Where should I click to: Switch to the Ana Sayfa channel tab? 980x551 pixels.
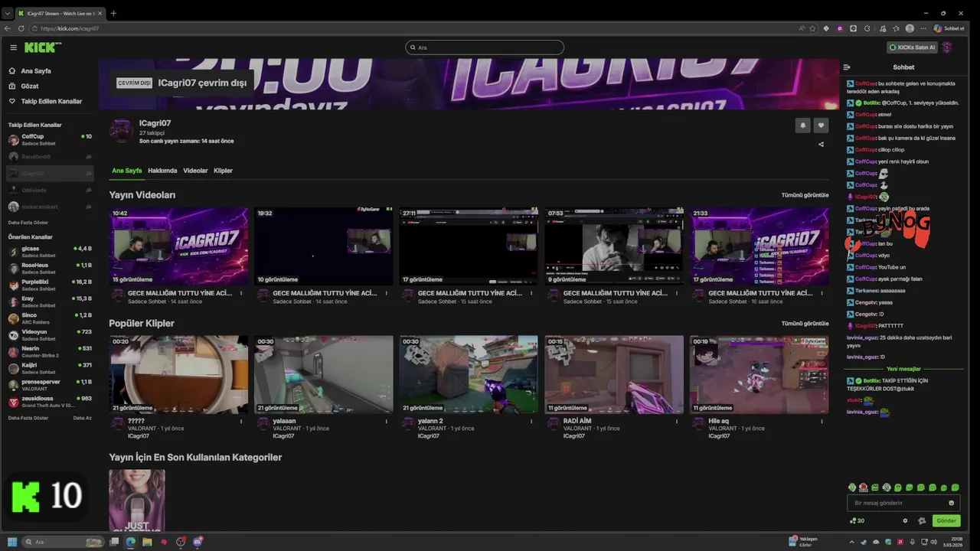point(127,171)
